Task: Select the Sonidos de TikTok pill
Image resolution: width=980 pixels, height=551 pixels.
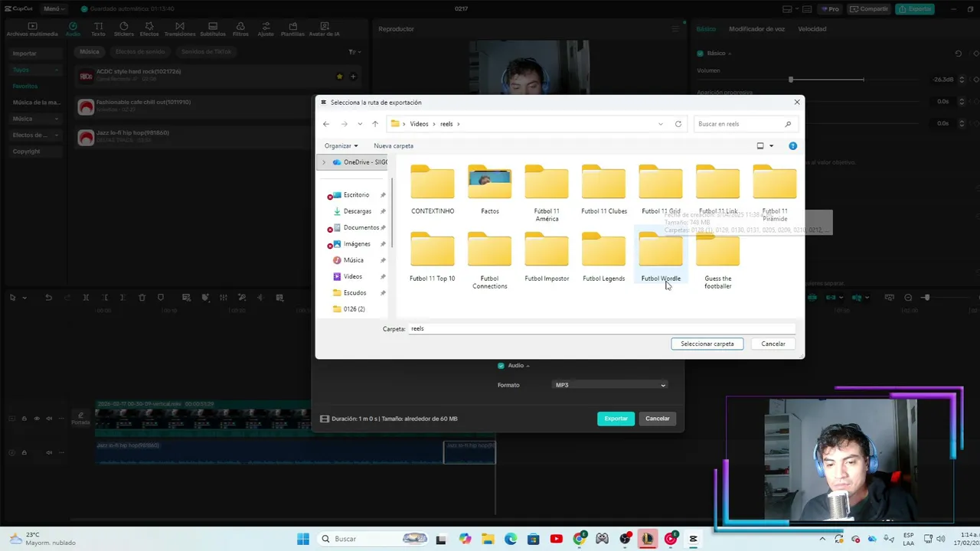Action: coord(206,52)
